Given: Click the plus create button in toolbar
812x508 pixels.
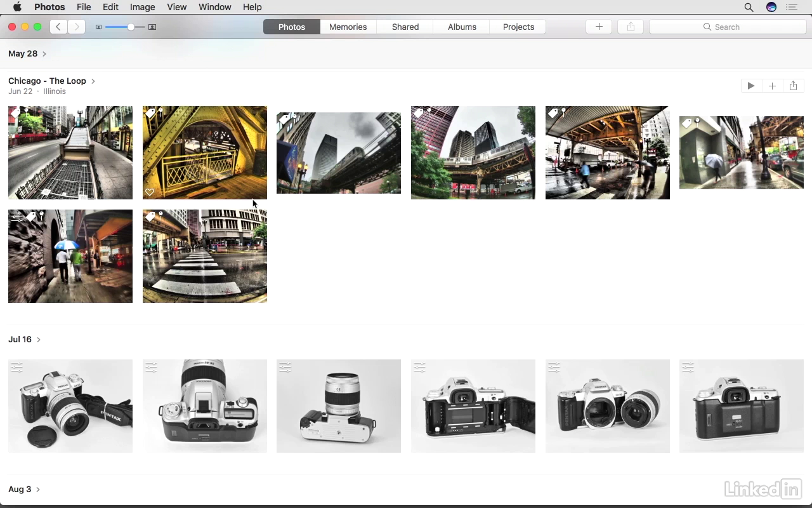Looking at the screenshot, I should [x=599, y=27].
